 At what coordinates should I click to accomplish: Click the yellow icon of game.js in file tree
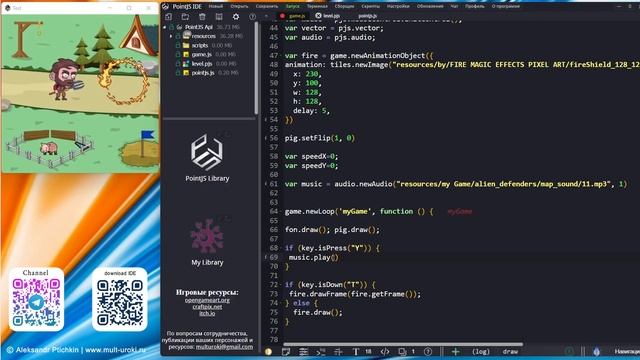[186, 54]
